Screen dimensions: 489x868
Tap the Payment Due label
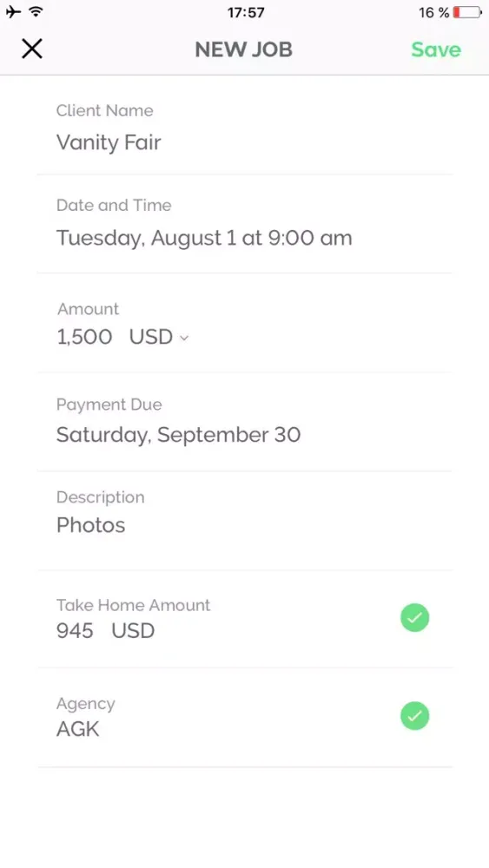coord(109,404)
